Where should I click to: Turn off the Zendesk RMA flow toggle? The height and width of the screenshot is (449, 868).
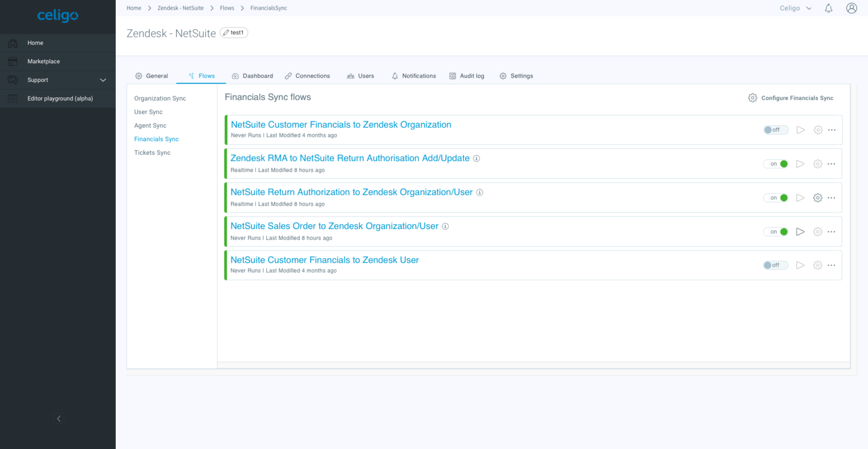pos(776,163)
